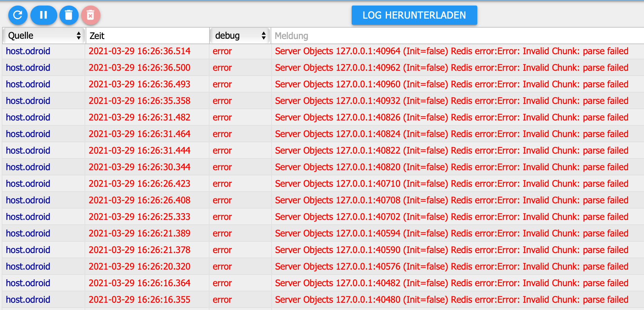Click timestamp 2021-03-29 16:26:25.333
644x310 pixels.
tap(139, 217)
